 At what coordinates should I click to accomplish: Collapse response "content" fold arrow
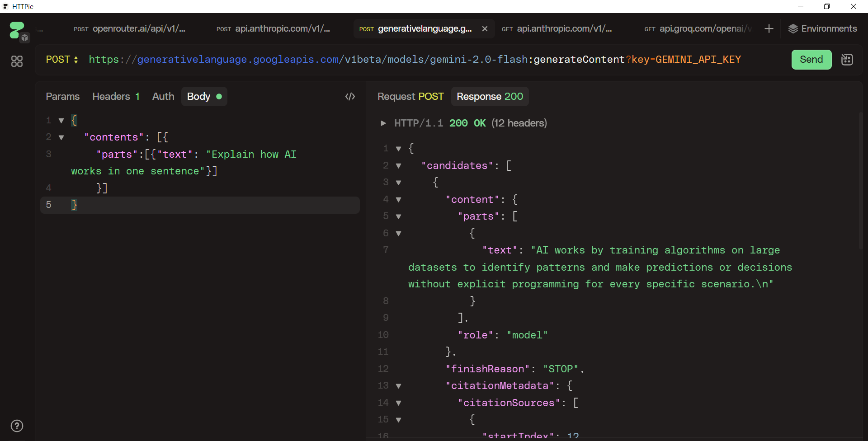coord(398,200)
